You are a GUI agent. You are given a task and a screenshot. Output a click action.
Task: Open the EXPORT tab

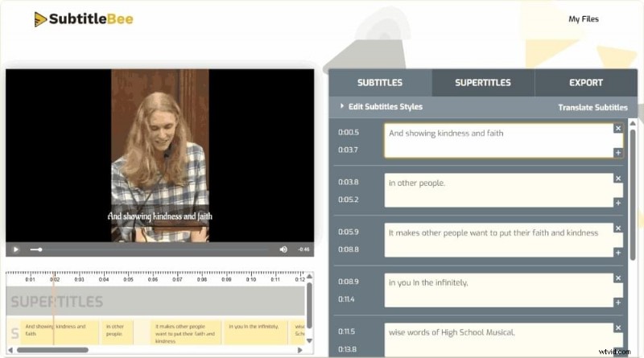585,83
